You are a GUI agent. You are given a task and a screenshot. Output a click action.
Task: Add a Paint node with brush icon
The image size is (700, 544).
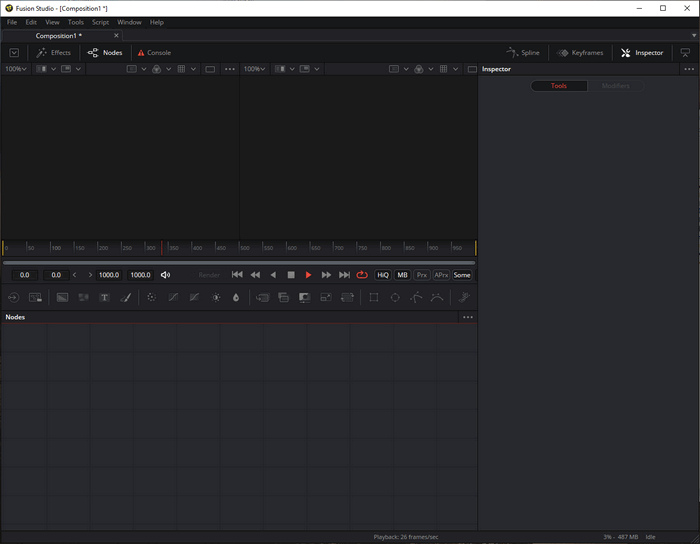click(126, 297)
